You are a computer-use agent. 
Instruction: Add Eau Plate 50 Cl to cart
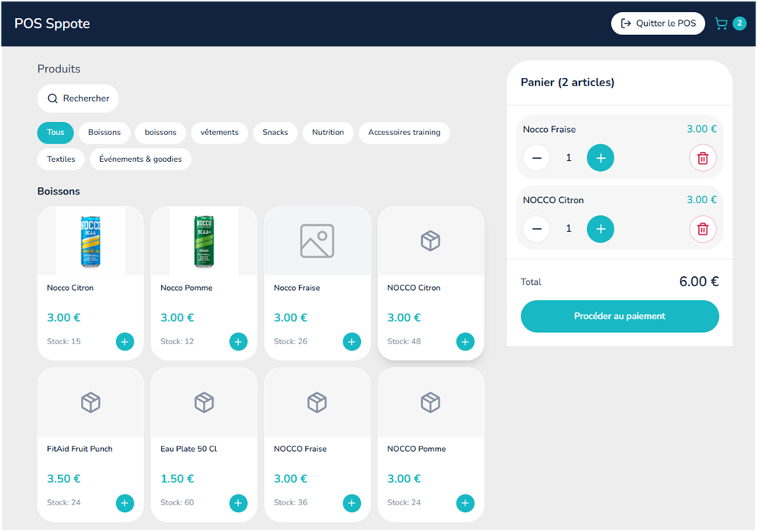tap(238, 503)
